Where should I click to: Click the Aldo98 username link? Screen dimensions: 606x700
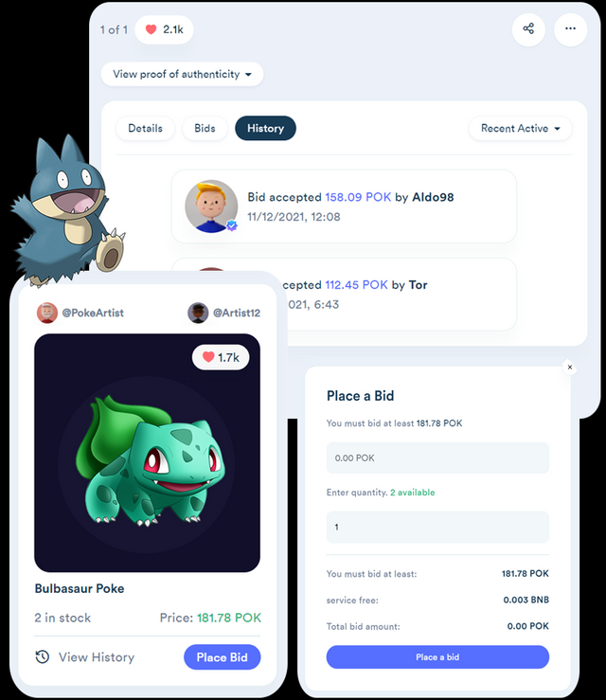(433, 197)
